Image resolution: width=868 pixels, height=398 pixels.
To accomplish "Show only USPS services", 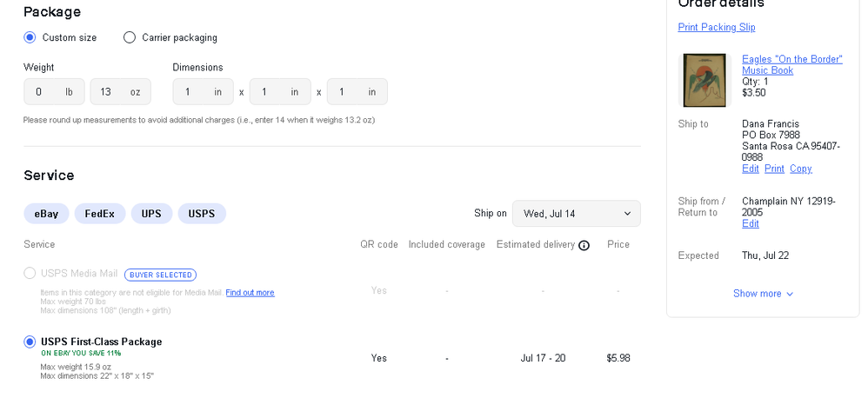I will [202, 214].
